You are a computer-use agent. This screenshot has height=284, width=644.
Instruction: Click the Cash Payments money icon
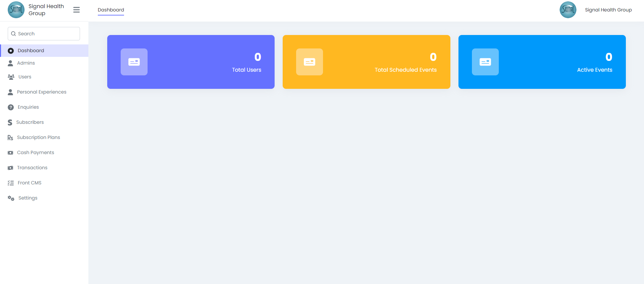[10, 153]
